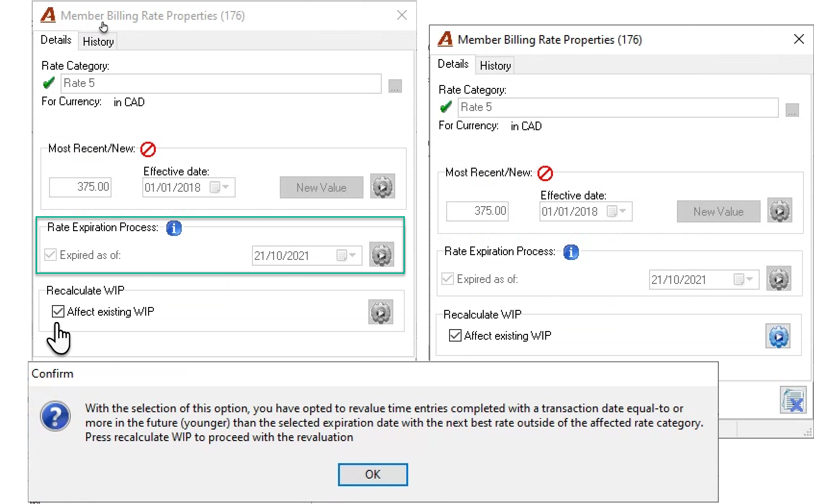The height and width of the screenshot is (504, 814).
Task: Browse Rate Category with ellipsis button, left window
Action: coord(395,86)
